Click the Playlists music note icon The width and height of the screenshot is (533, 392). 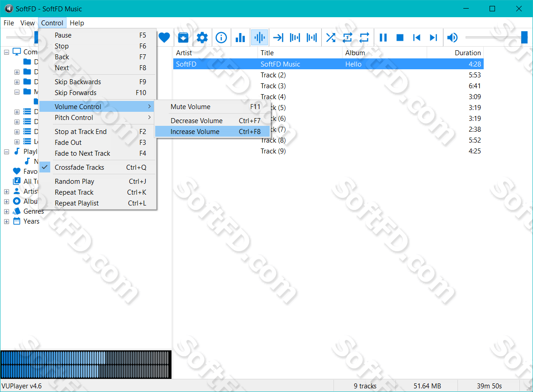click(x=17, y=151)
